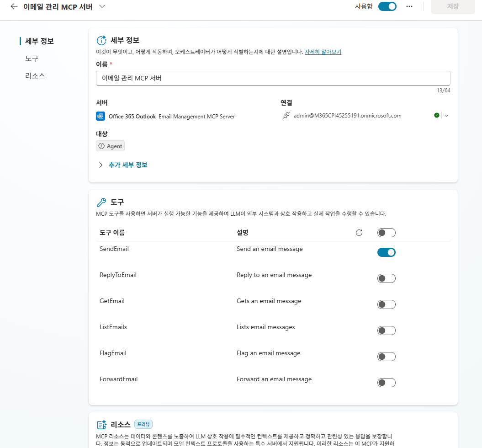Click the refresh tools icon
Screen dimensions: 482x448
point(359,233)
